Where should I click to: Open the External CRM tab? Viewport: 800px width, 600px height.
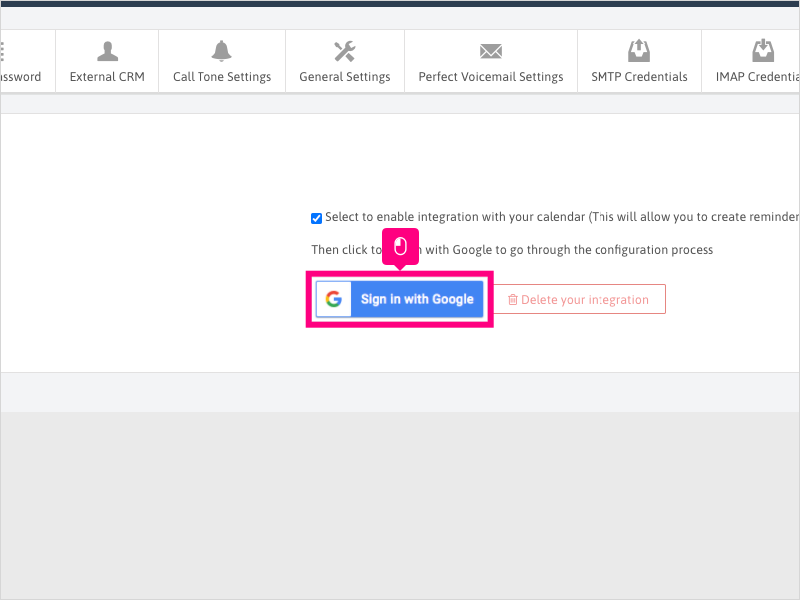point(107,61)
